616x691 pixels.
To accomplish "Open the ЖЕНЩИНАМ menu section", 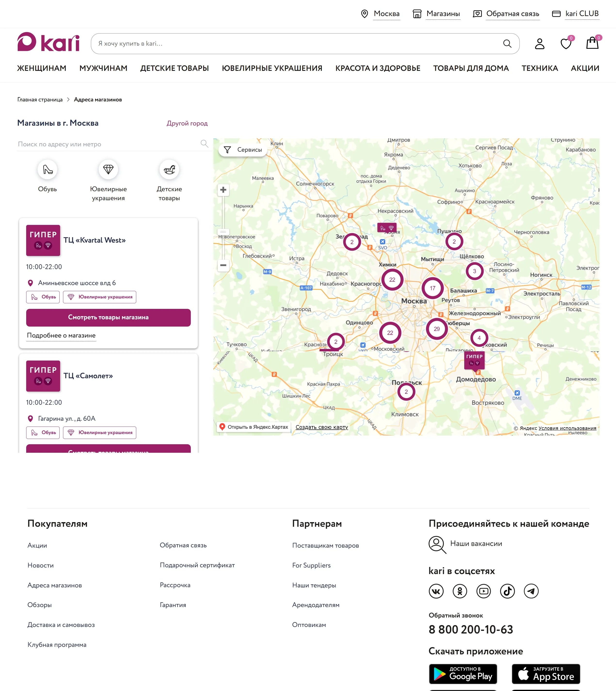I will 42,68.
